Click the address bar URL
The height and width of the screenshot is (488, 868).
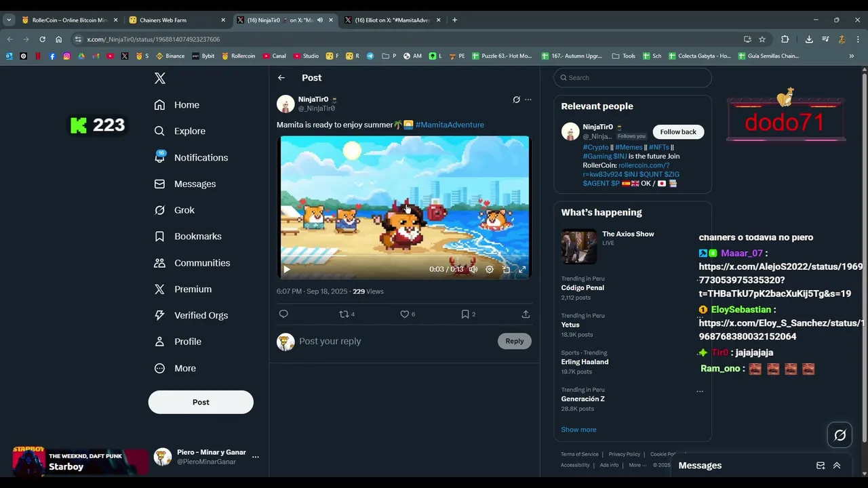[153, 39]
